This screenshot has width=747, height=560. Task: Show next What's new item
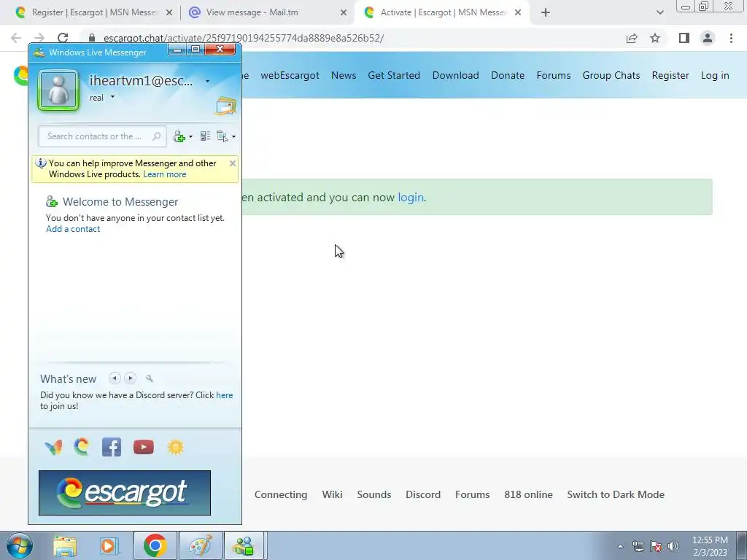[130, 378]
